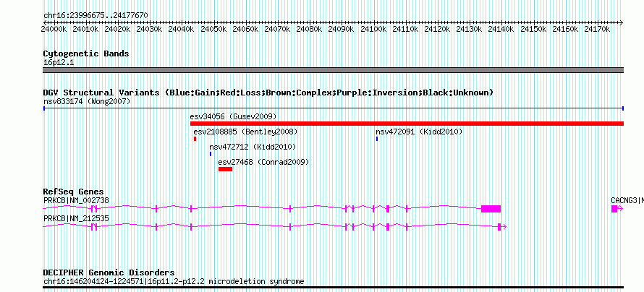Select the esv34056 (Gusev2009) variant label
The image size is (644, 292).
[233, 116]
